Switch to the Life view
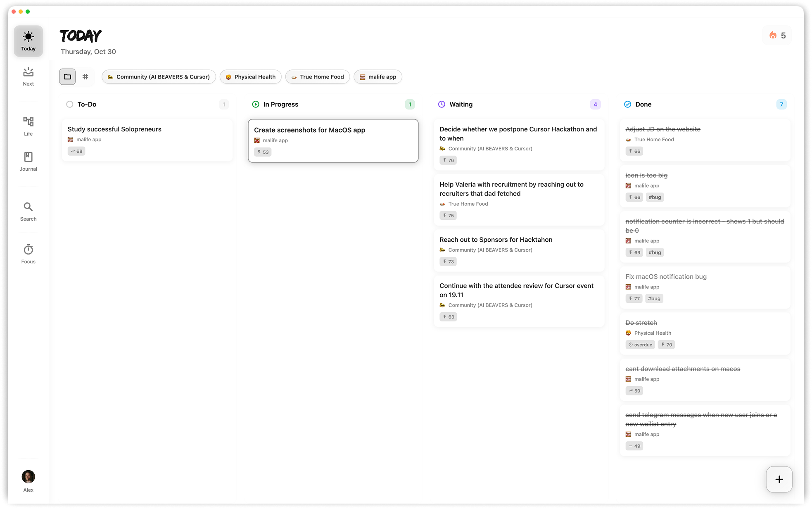 28,122
